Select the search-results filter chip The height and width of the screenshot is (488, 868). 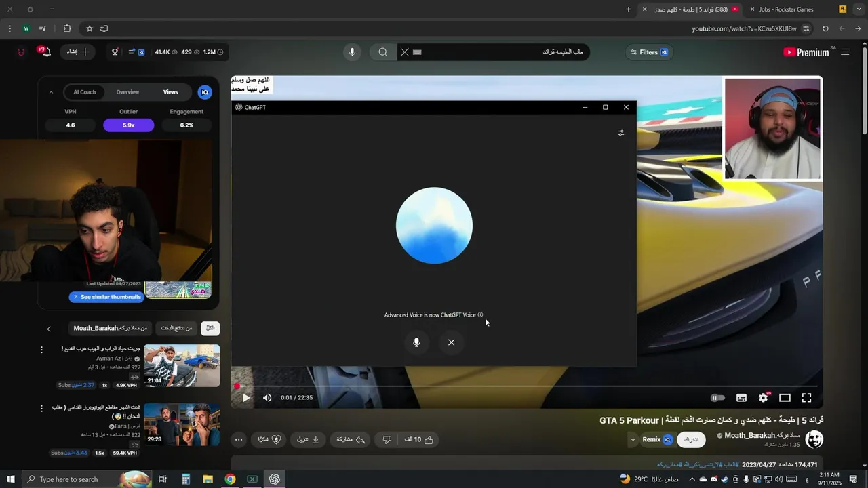click(176, 328)
